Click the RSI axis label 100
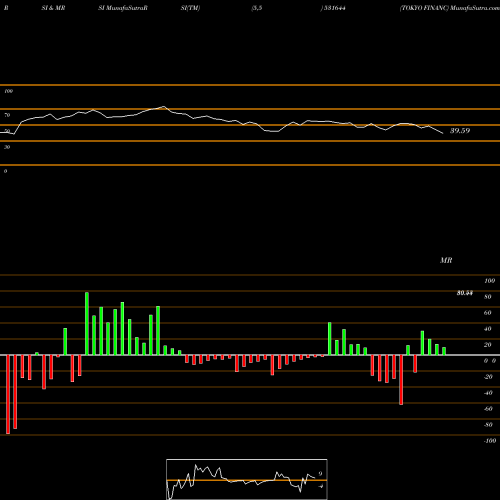Screen dimensions: 500x500 point(8,91)
